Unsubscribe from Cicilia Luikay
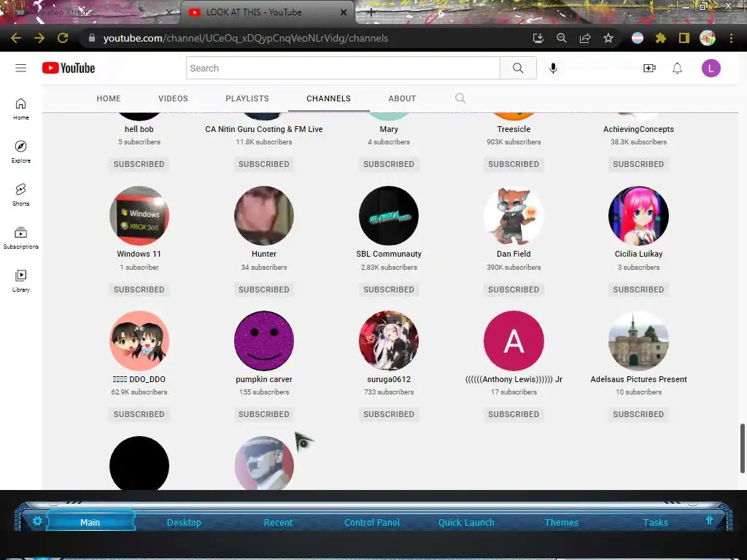The width and height of the screenshot is (747, 560). [x=638, y=289]
